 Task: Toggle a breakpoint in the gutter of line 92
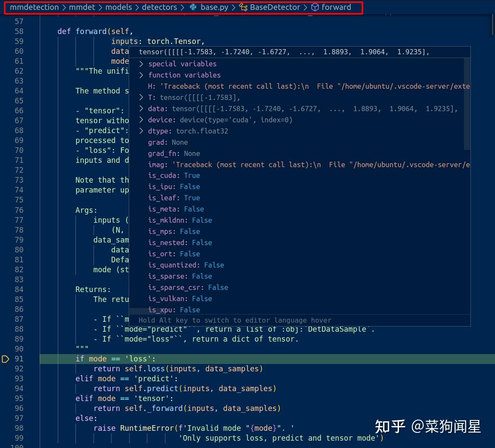pyautogui.click(x=5, y=369)
